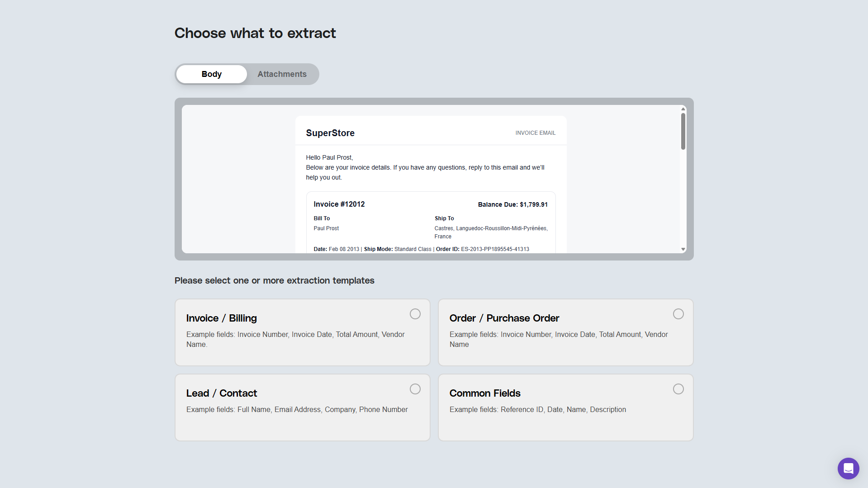Image resolution: width=868 pixels, height=488 pixels.
Task: Click the Choose what to extract heading
Action: point(255,33)
